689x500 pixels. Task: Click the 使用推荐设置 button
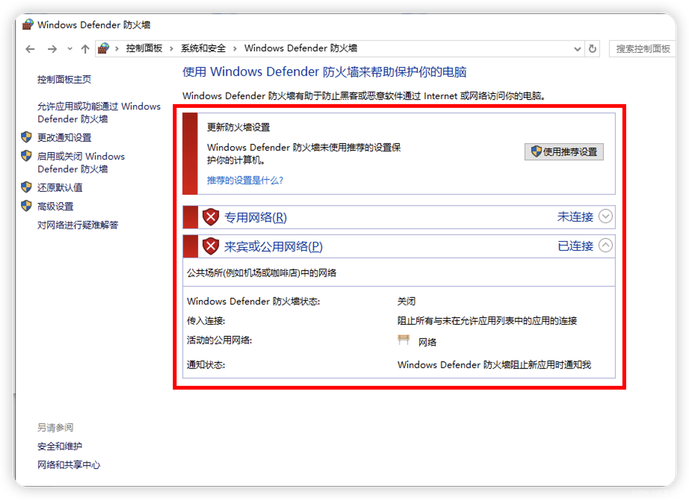click(564, 152)
